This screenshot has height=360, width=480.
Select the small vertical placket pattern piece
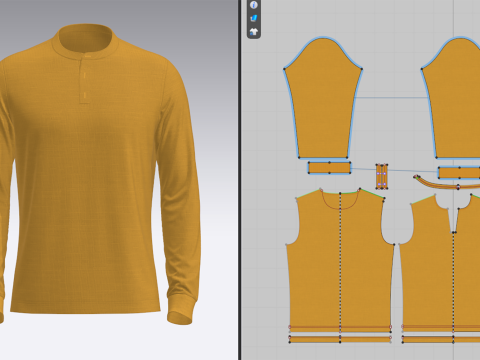tap(382, 176)
